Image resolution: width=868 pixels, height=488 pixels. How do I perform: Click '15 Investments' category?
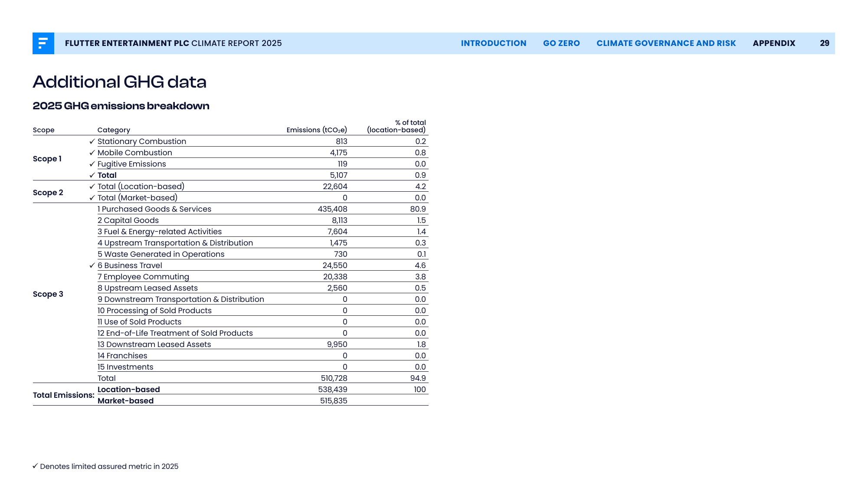click(125, 367)
